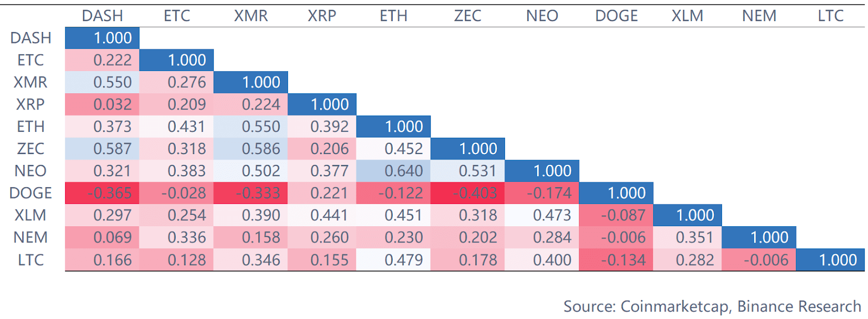Click the 1.000 cell in the LTC row

830,260
